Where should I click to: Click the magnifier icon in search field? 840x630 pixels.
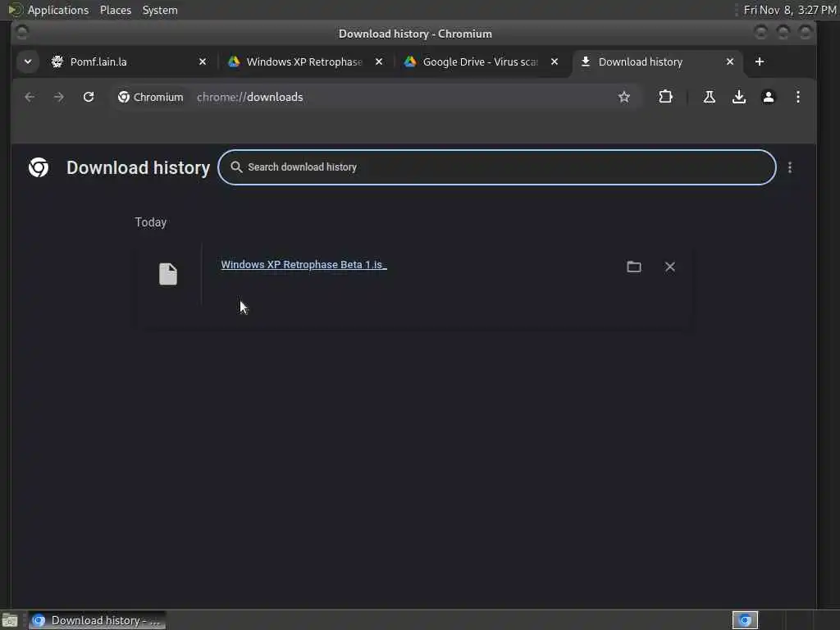click(236, 167)
